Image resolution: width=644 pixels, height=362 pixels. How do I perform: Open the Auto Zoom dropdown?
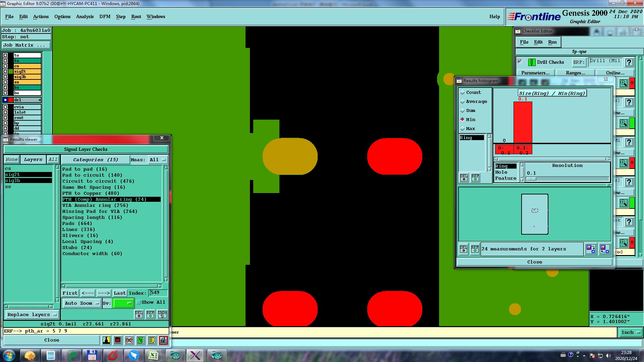point(82,303)
